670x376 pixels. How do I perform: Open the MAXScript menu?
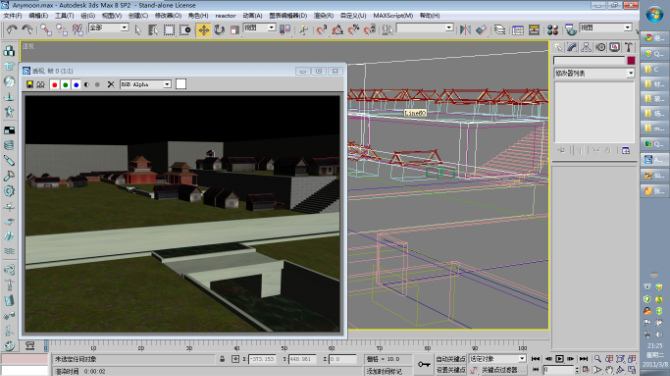393,15
